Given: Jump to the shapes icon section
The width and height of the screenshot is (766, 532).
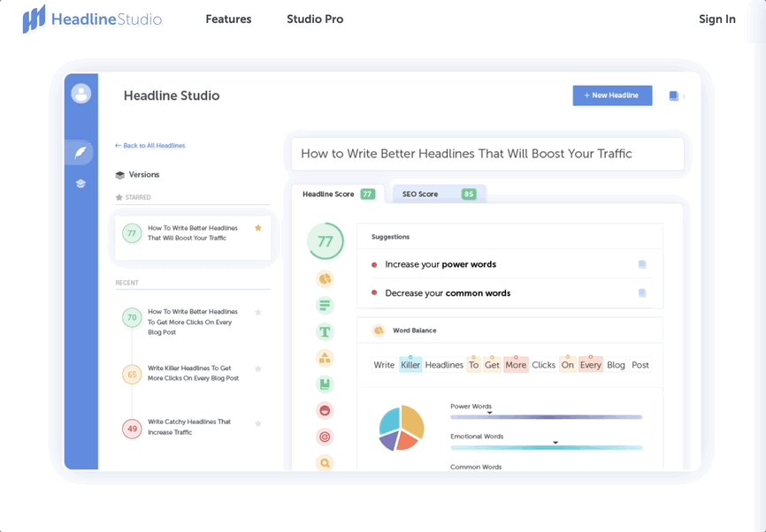Looking at the screenshot, I should [x=325, y=358].
